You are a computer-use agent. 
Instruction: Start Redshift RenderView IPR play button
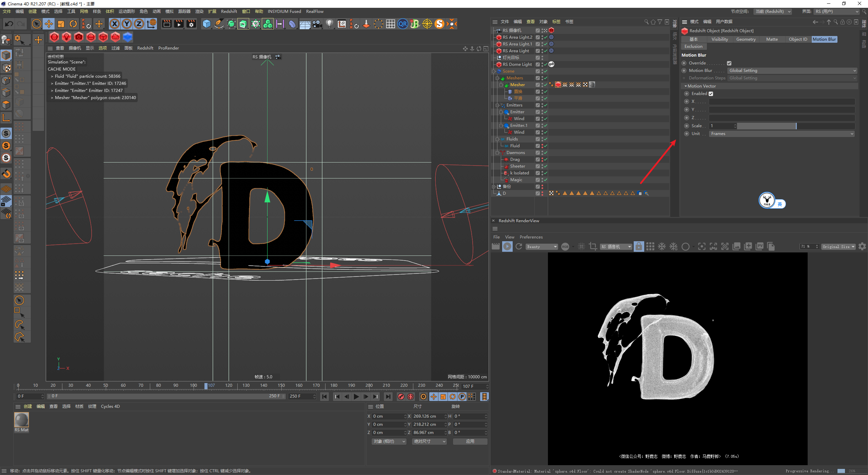click(x=507, y=247)
